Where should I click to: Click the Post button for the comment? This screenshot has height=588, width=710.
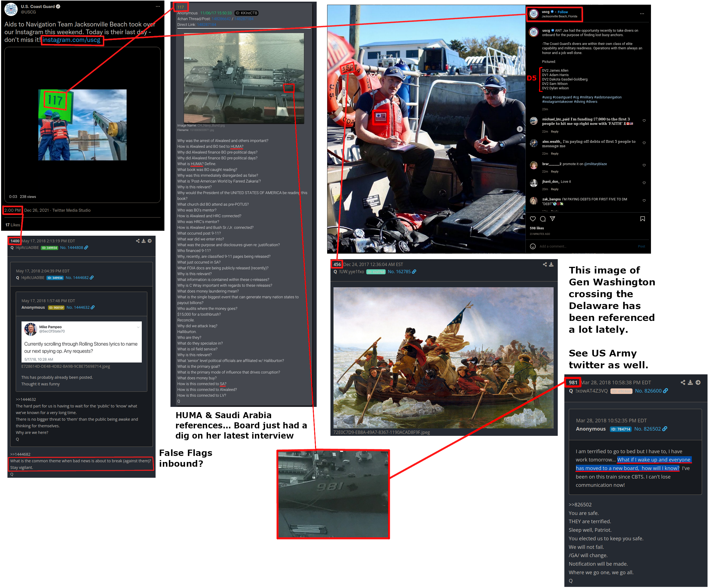pyautogui.click(x=641, y=246)
